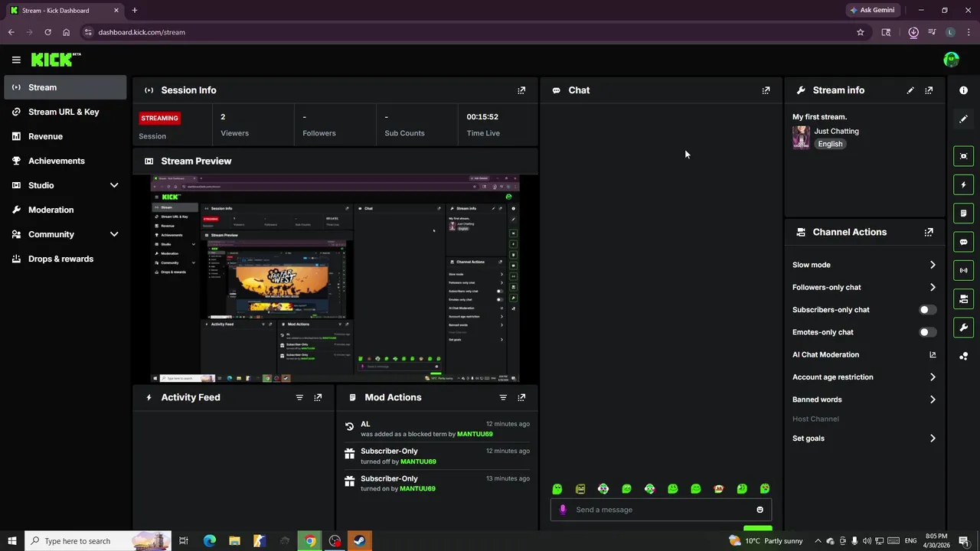This screenshot has height=551, width=980.
Task: Open a new browser tab
Action: (135, 10)
